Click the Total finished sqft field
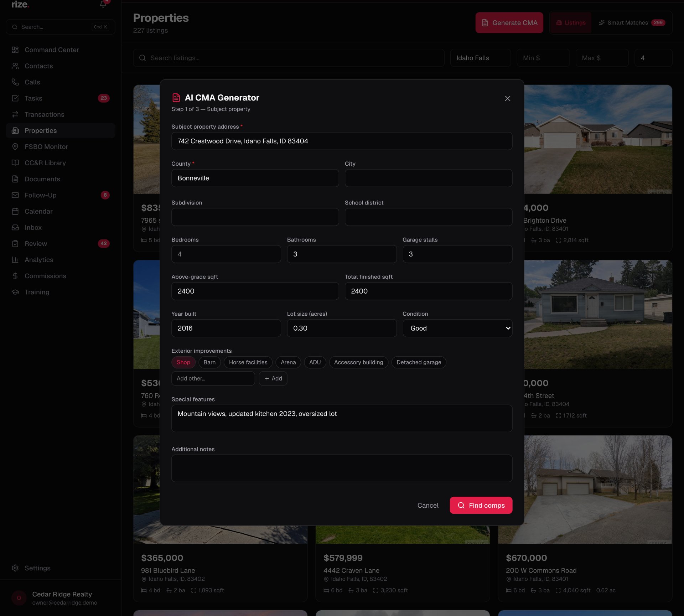Screen dimensions: 684x616 tap(429, 291)
